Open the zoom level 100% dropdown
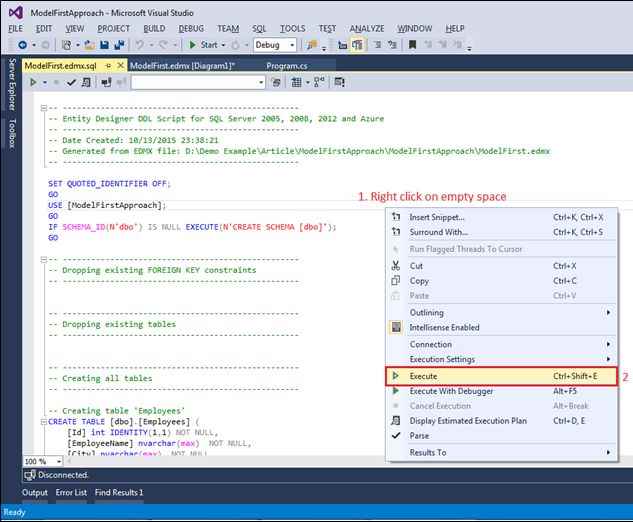The image size is (633, 522). (x=58, y=461)
